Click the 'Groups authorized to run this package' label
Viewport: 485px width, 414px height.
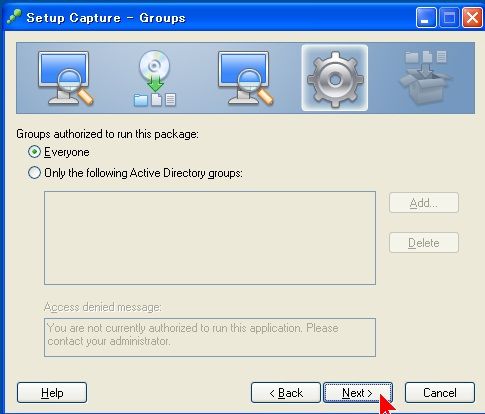(107, 134)
